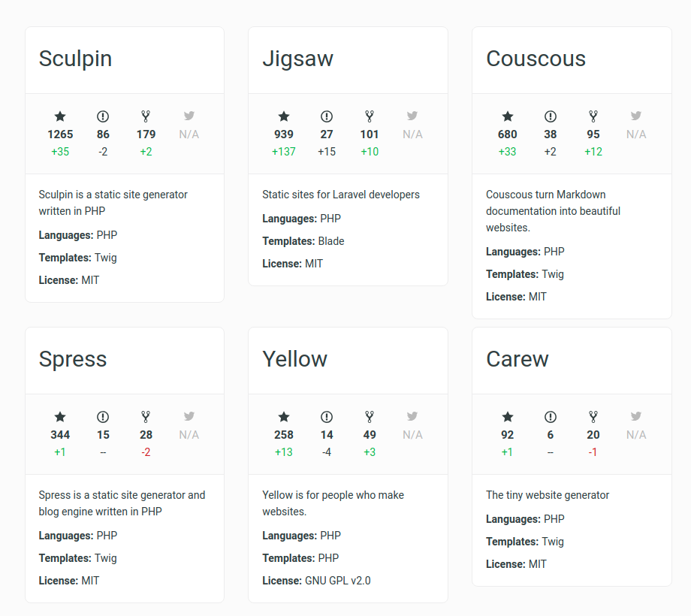The width and height of the screenshot is (691, 616).
Task: Click the star icon on Couscous card
Action: [x=508, y=116]
